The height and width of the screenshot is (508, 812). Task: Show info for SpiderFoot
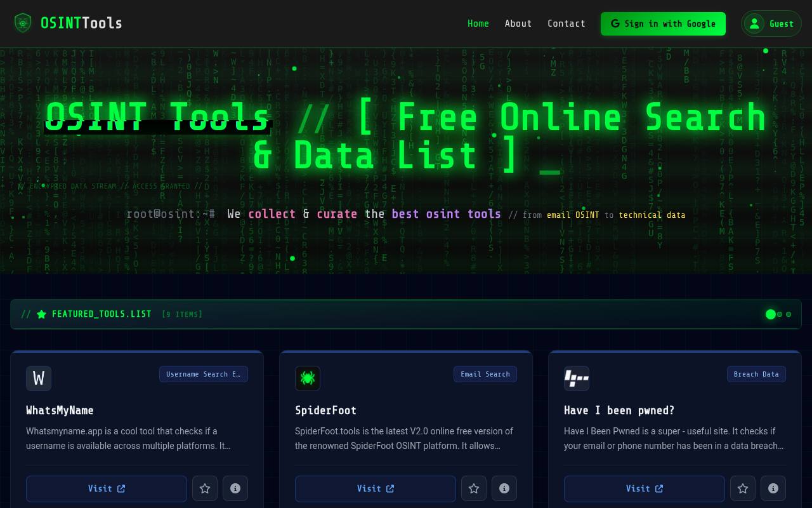pos(504,488)
